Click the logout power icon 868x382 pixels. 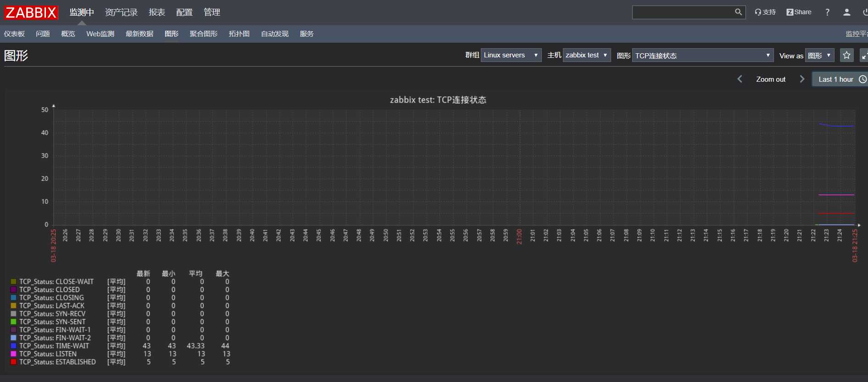click(865, 12)
